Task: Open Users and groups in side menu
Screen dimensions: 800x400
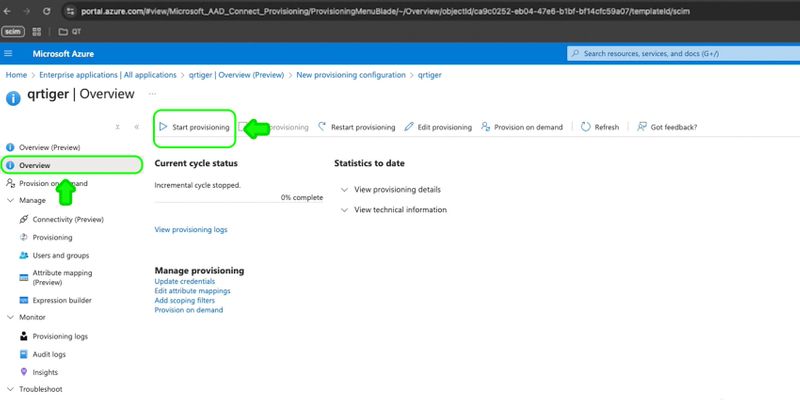Action: click(x=61, y=255)
